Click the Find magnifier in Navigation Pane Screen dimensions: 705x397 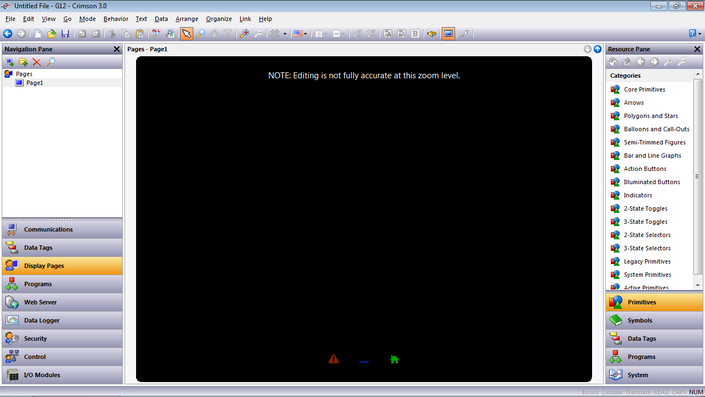click(51, 62)
